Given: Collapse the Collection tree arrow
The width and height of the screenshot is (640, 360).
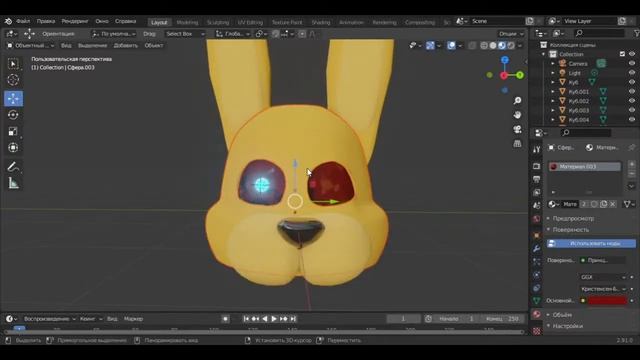Looking at the screenshot, I should [543, 54].
